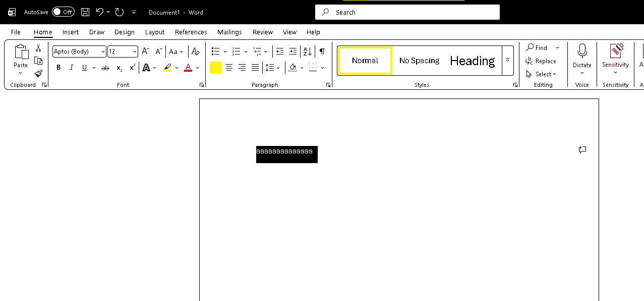The height and width of the screenshot is (301, 644).
Task: Start Dictate microphone
Action: pos(582,52)
